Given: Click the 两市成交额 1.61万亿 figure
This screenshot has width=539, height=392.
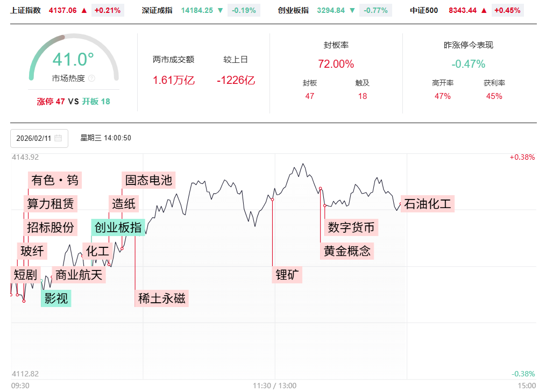Looking at the screenshot, I should coord(174,81).
